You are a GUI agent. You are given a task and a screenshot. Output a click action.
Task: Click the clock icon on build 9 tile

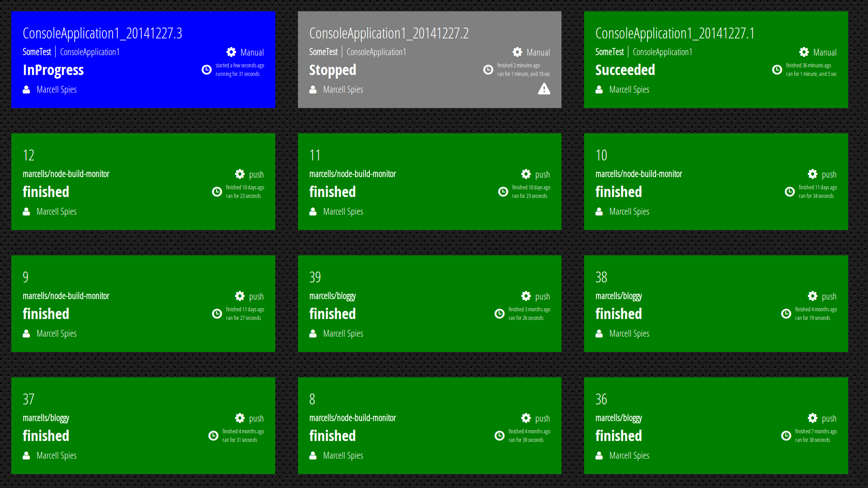tap(217, 314)
